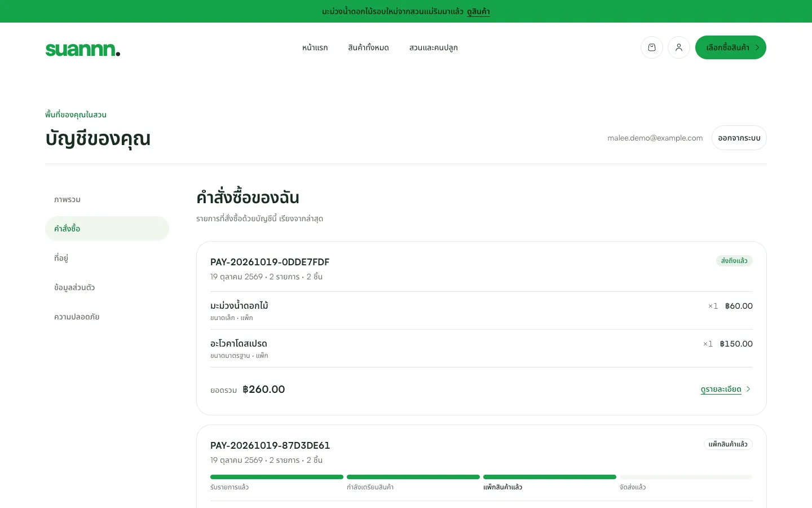Viewport: 812px width, 508px height.
Task: Click the malee.demo@example.com email
Action: pos(655,138)
